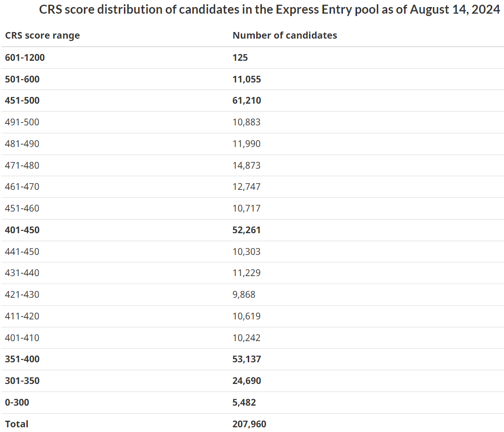
Task: Select the CRS score range column header
Action: (x=42, y=35)
